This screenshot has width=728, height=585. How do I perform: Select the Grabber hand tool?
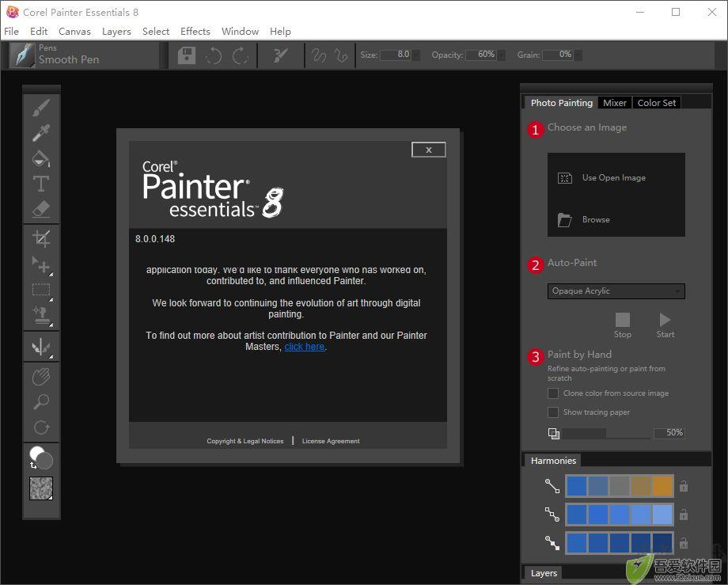point(41,376)
